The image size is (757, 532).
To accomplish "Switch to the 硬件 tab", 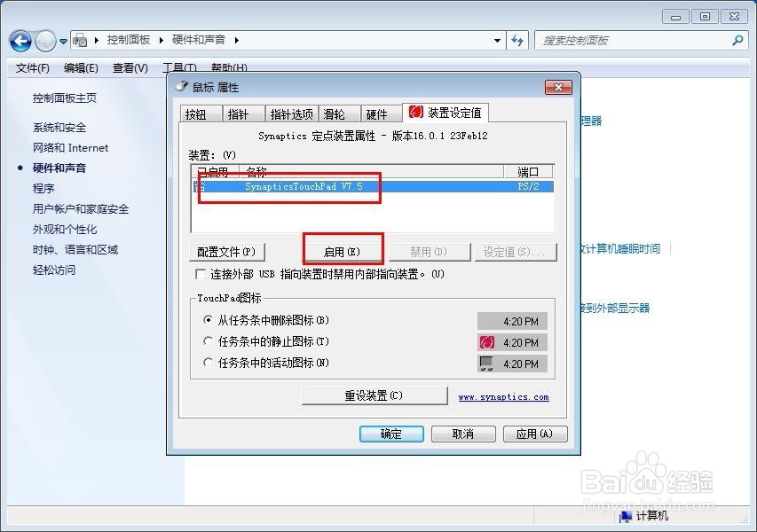I will (x=382, y=113).
